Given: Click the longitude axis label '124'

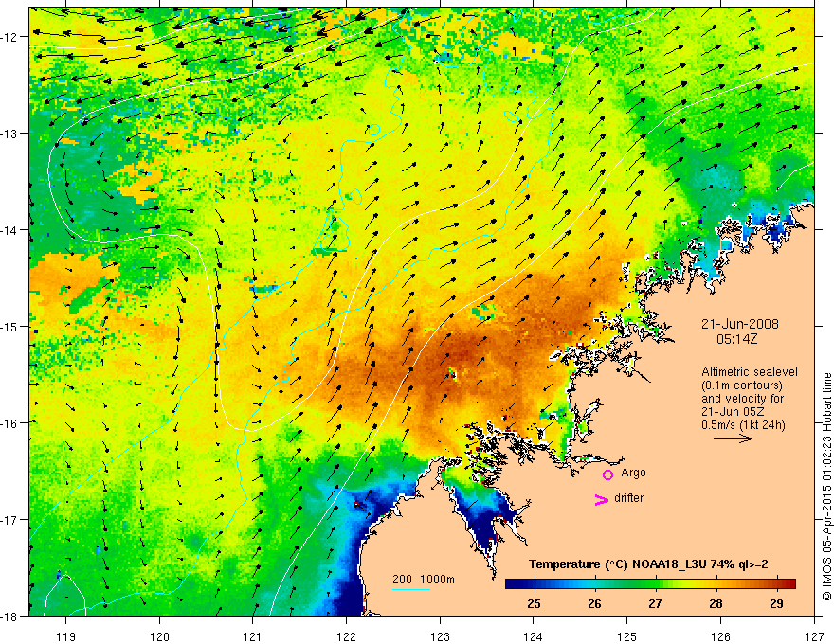Looking at the screenshot, I should pos(534,636).
